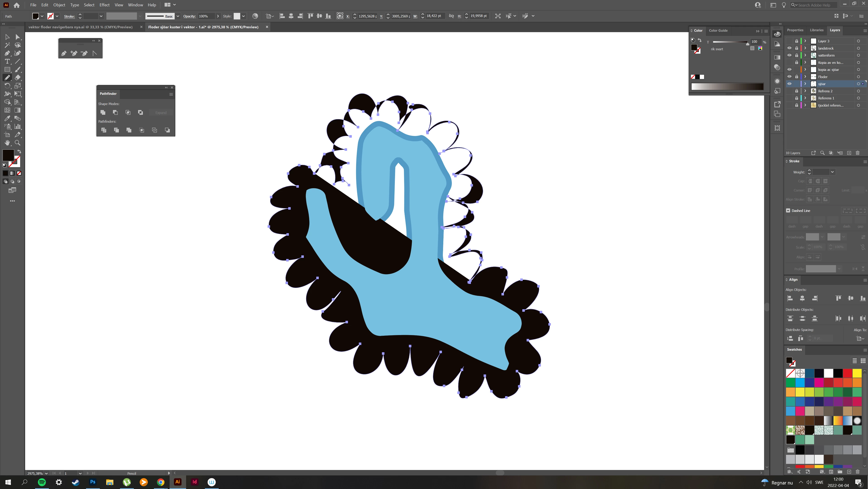The image size is (868, 489).
Task: Expand the vattenform layer
Action: [805, 55]
